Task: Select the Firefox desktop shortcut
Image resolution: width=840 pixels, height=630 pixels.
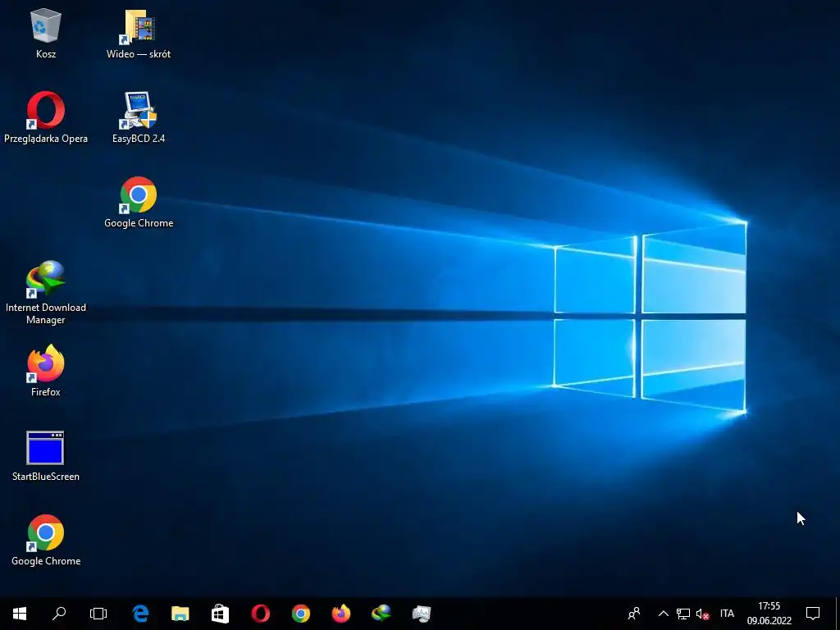Action: (x=46, y=371)
